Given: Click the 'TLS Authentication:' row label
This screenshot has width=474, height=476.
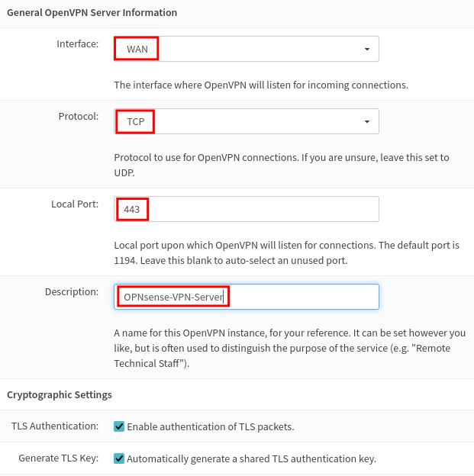Looking at the screenshot, I should click(x=55, y=426).
